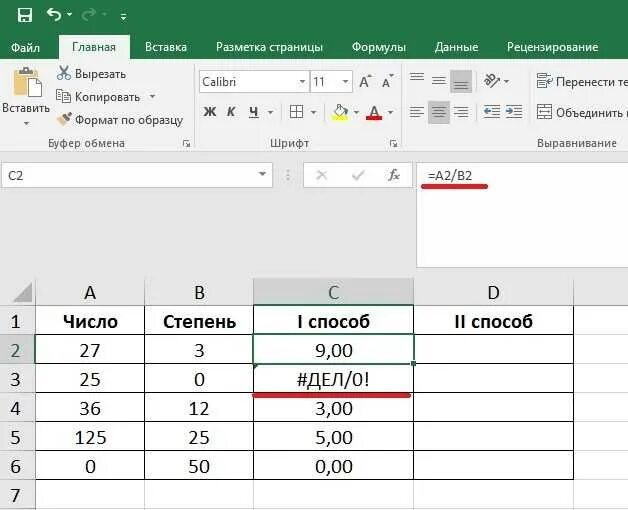Toggle underline Ч formatting
Viewport: 628px width, 510px height.
[254, 112]
